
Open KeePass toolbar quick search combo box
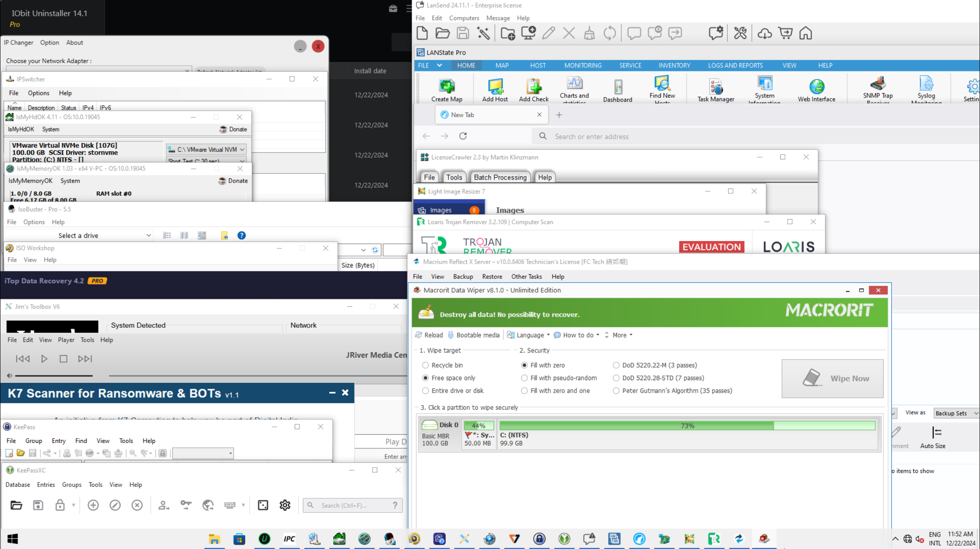click(203, 453)
